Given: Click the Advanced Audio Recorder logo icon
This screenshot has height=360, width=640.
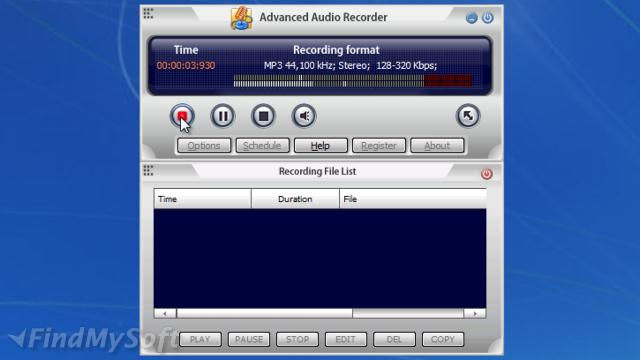Looking at the screenshot, I should (241, 18).
